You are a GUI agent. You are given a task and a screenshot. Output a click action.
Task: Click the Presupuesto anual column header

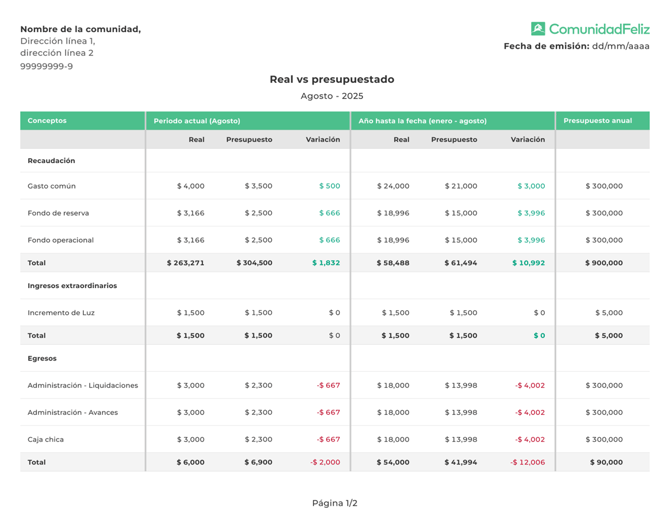coord(598,121)
